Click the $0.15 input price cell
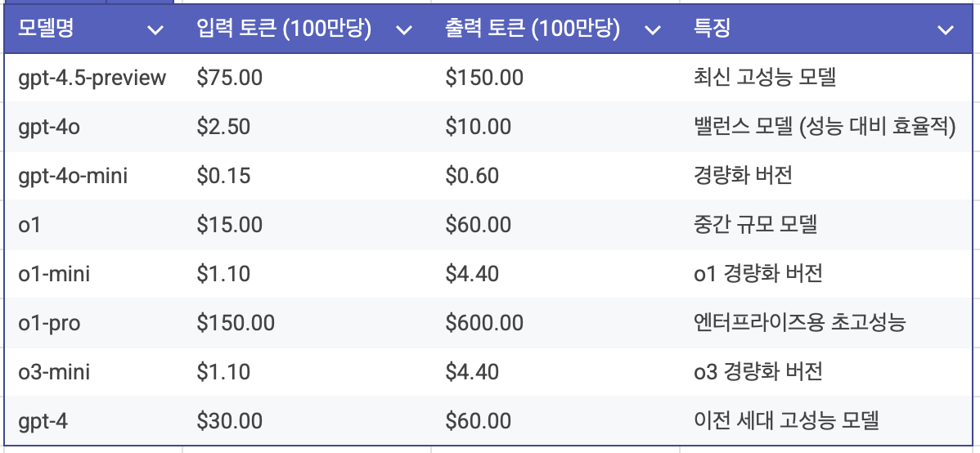The height and width of the screenshot is (453, 980). click(x=224, y=176)
